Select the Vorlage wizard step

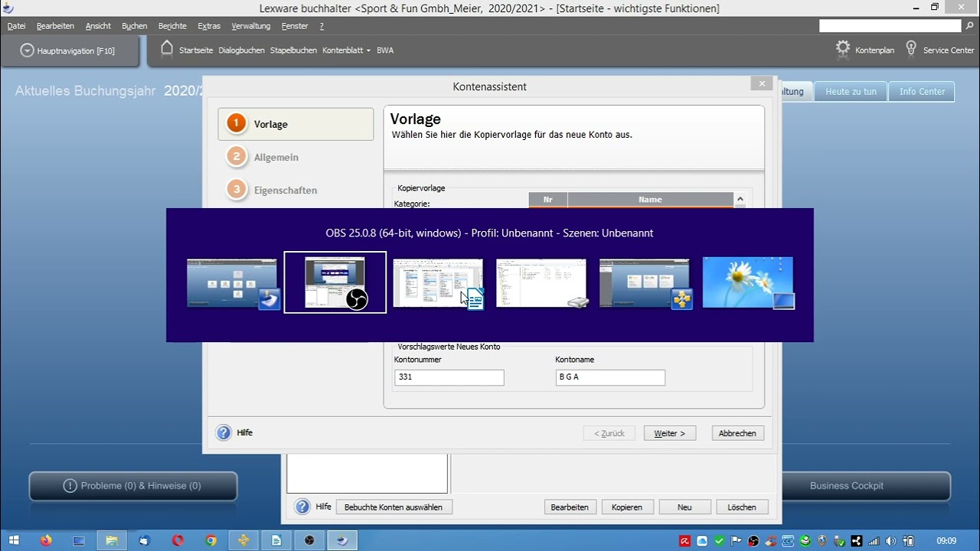click(296, 124)
